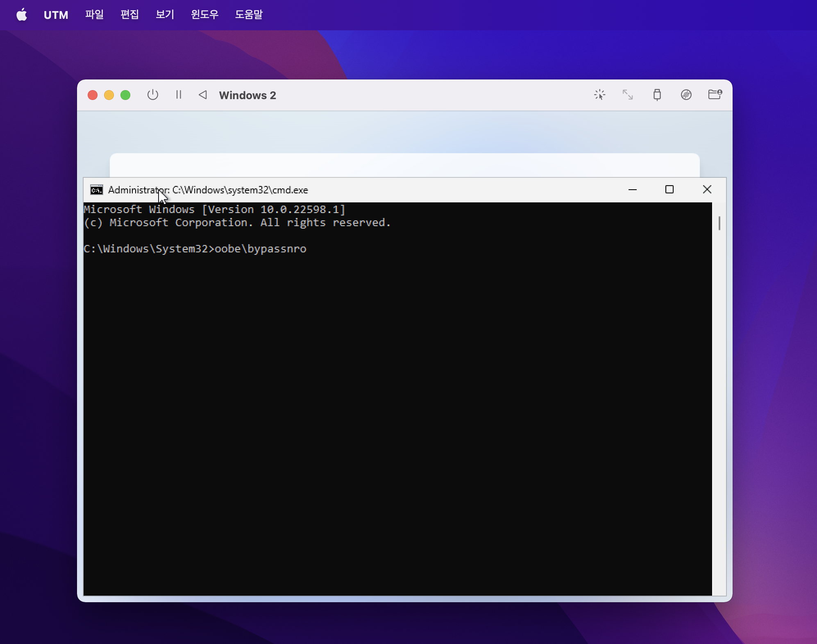Open the 보기 menu

[165, 15]
